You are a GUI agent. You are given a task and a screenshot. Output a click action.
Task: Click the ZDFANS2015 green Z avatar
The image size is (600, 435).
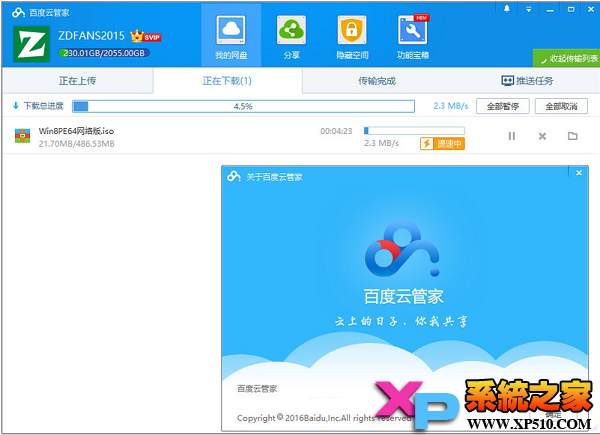click(x=31, y=44)
